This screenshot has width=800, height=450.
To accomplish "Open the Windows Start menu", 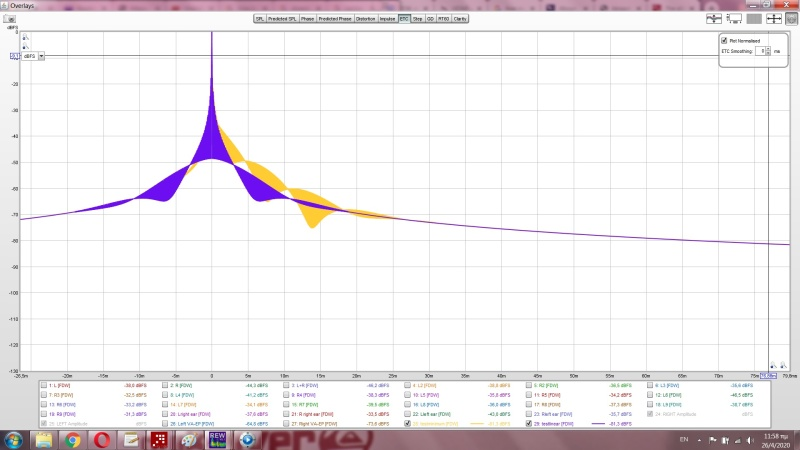I will [x=15, y=439].
